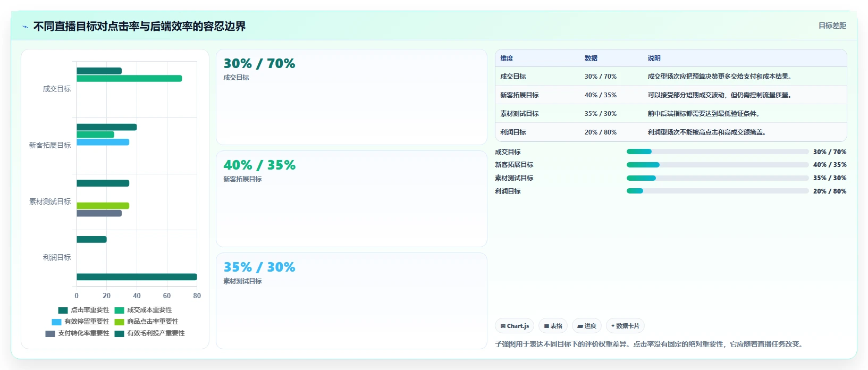
Task: Select the 30% / 70% 成交目标 card
Action: pos(351,97)
